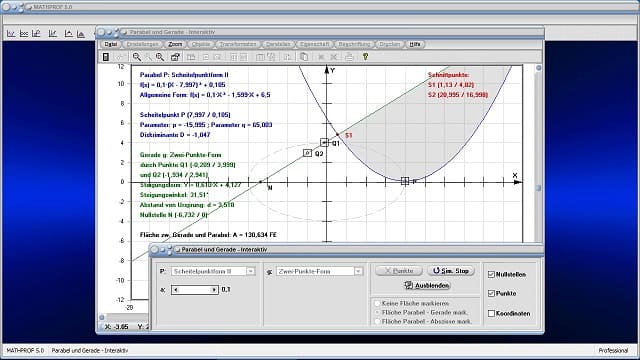This screenshot has height=360, width=640.
Task: Click the zoom in magnifier icon
Action: click(160, 57)
